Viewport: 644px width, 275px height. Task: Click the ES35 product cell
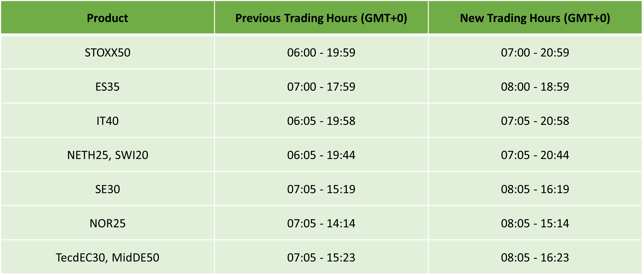pyautogui.click(x=107, y=87)
